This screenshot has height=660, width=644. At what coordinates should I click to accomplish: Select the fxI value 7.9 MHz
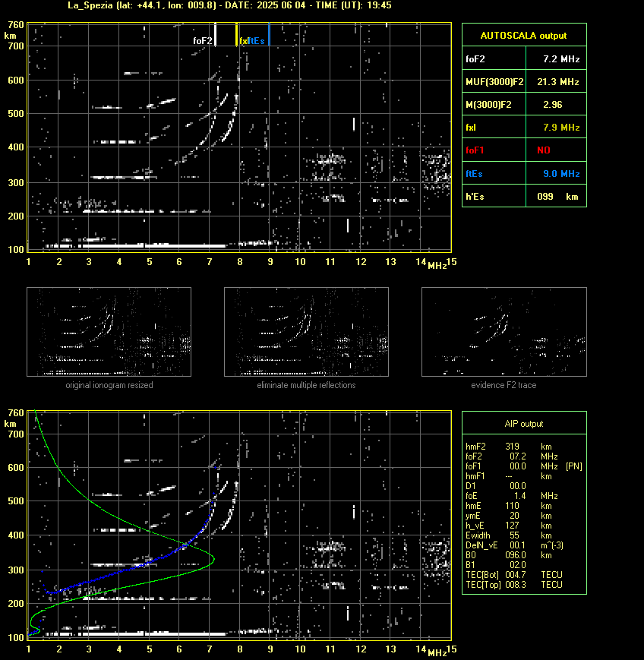(561, 127)
